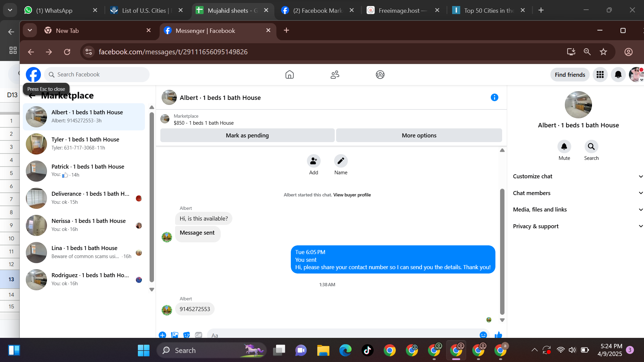
Task: Click Mark as pending button
Action: (x=247, y=135)
